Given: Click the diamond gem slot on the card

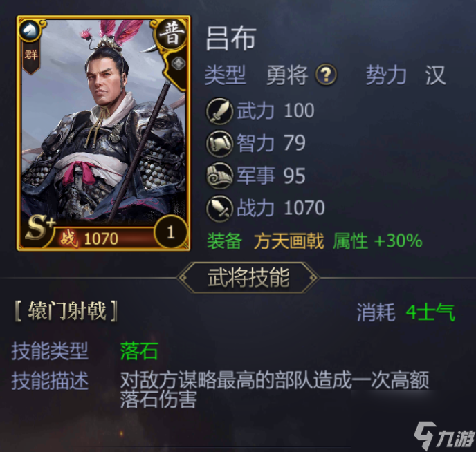Looking at the screenshot, I should 178,64.
